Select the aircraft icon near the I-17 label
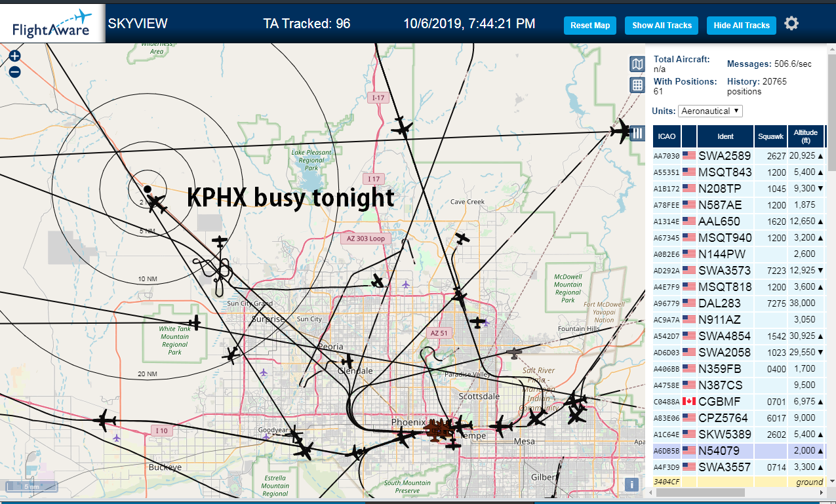Screen dimensions: 836x504 (x=401, y=126)
